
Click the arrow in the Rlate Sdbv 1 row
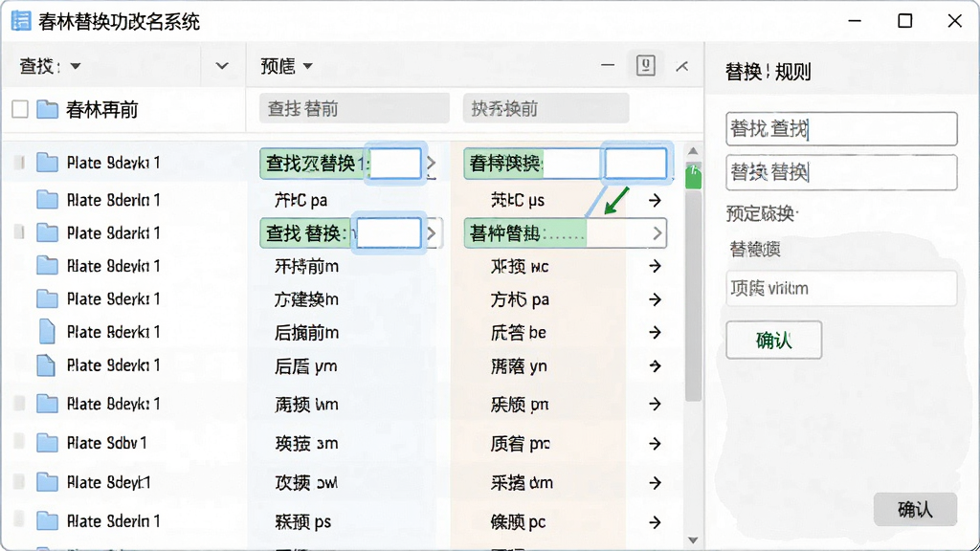pos(655,444)
